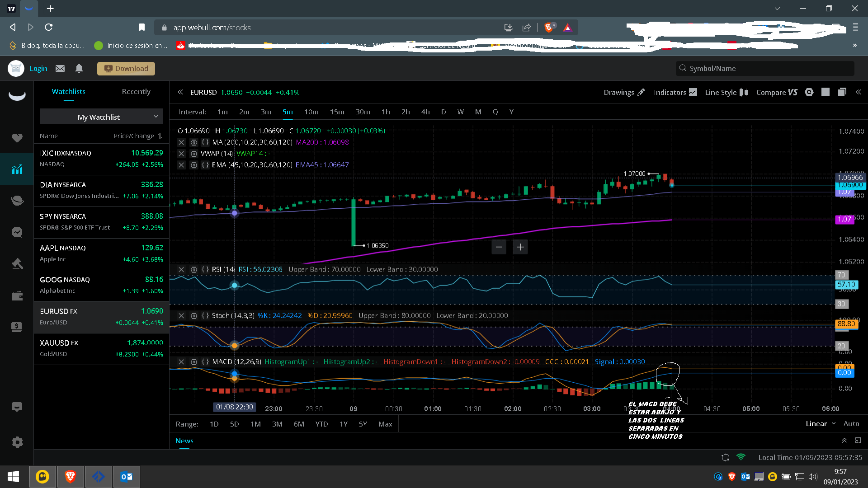868x488 pixels.
Task: Open the Linear scale dropdown
Action: point(820,424)
